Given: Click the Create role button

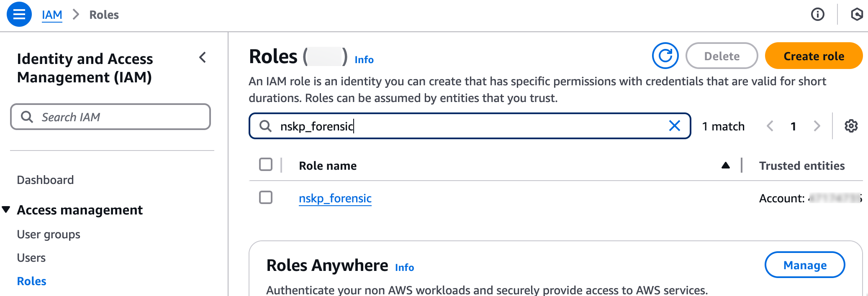Looking at the screenshot, I should pos(814,56).
